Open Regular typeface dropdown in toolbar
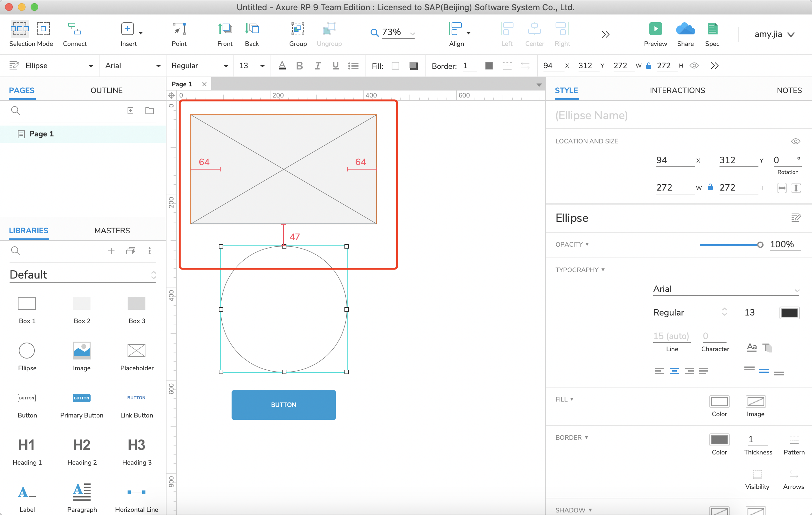 click(x=200, y=66)
